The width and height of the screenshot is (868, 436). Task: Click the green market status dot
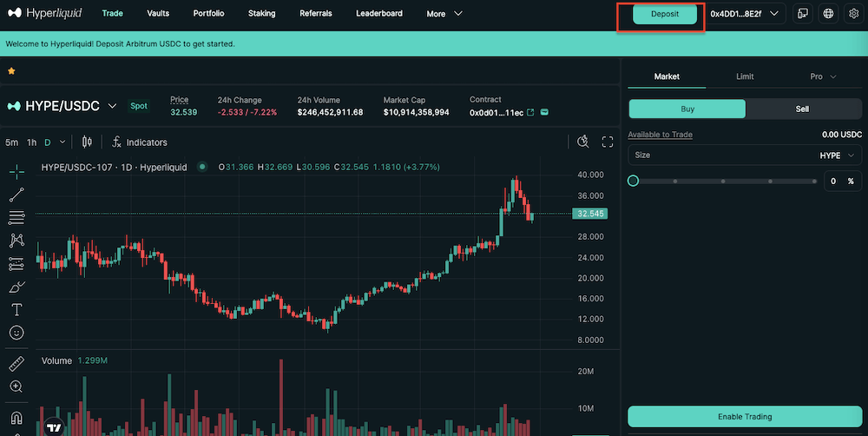point(202,166)
